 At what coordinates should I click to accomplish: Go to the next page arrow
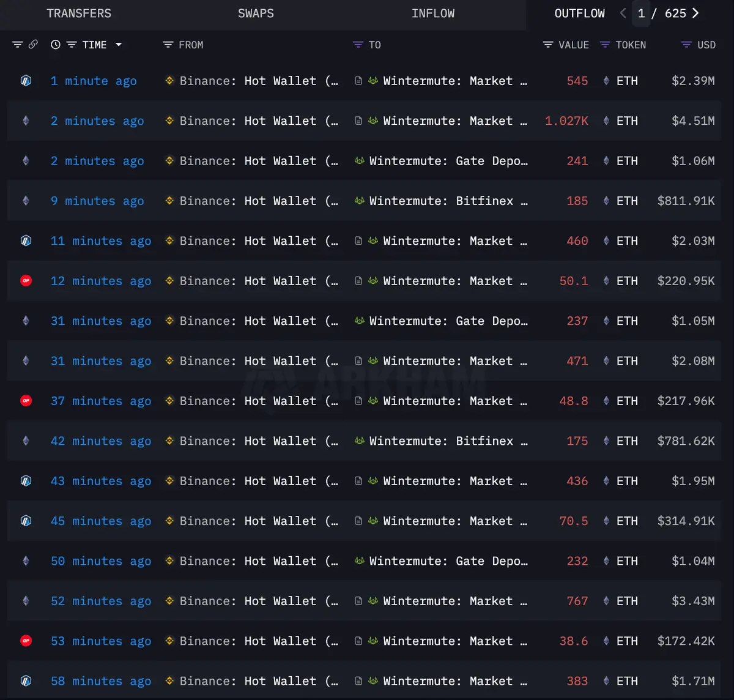(x=695, y=13)
